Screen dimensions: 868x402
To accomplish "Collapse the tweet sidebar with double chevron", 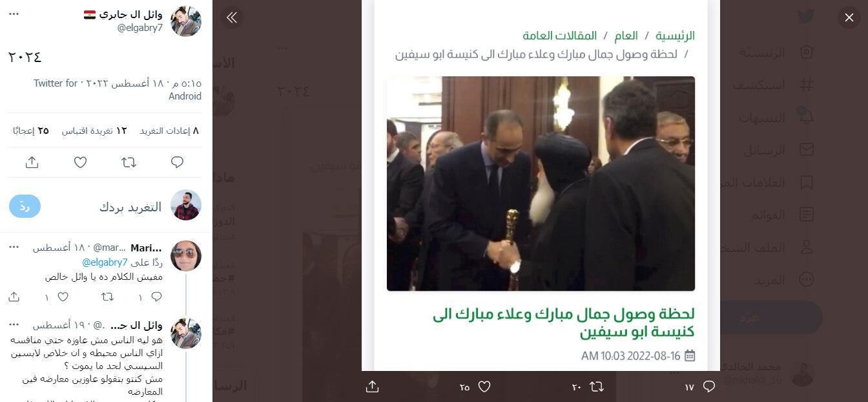I will (x=232, y=18).
